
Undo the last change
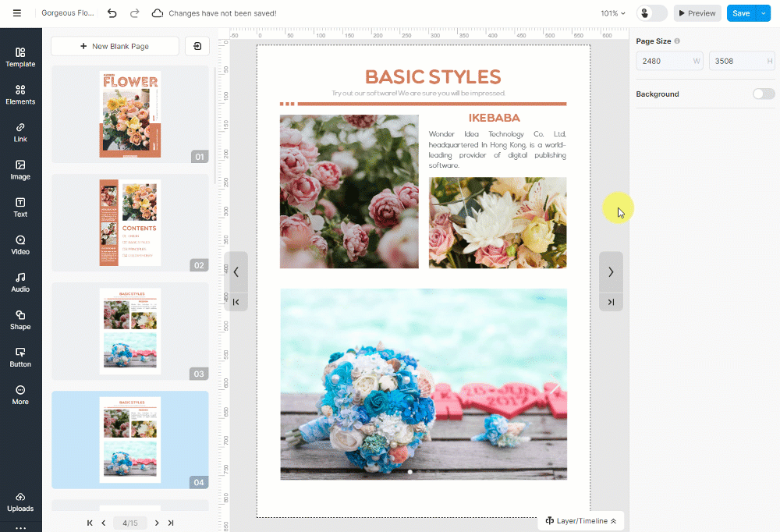[x=112, y=13]
